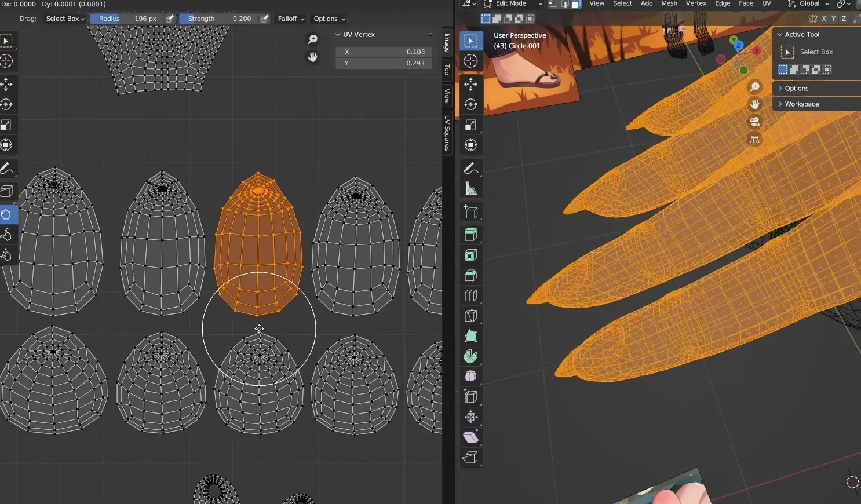Click the Spin tool icon
861x504 pixels.
click(470, 356)
